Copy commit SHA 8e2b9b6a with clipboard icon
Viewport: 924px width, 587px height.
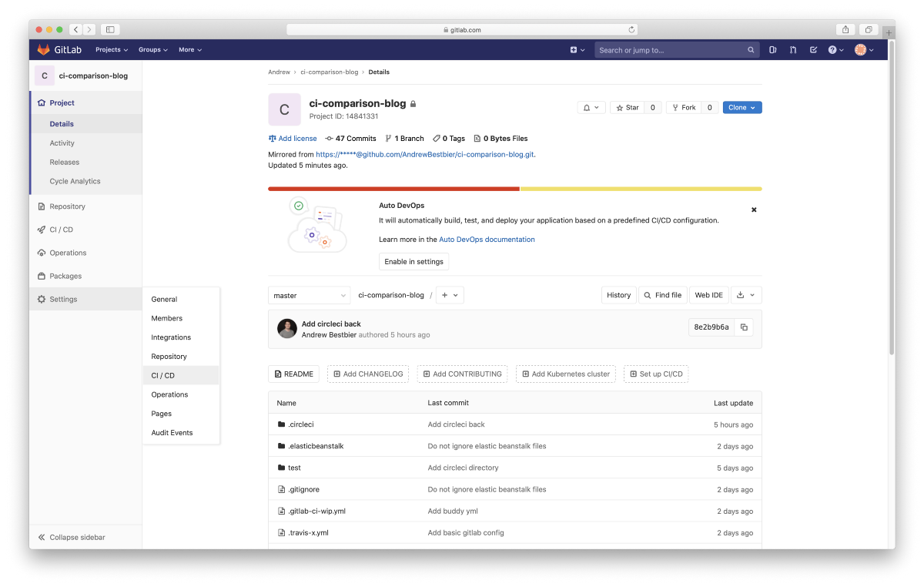click(744, 327)
